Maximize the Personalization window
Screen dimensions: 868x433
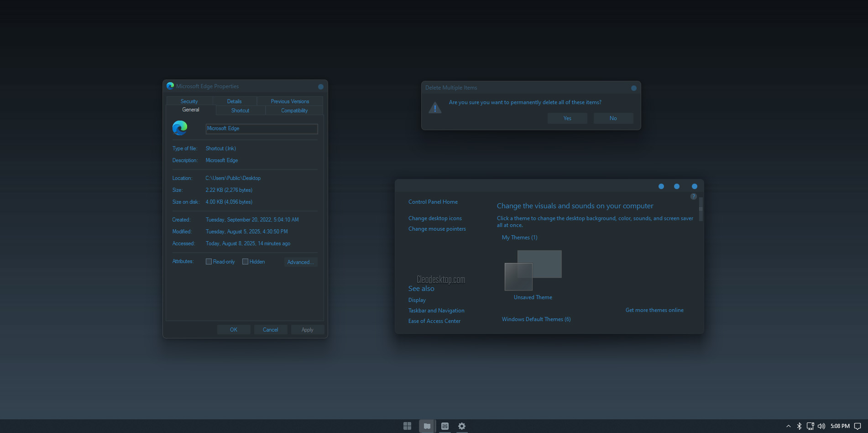coord(677,186)
